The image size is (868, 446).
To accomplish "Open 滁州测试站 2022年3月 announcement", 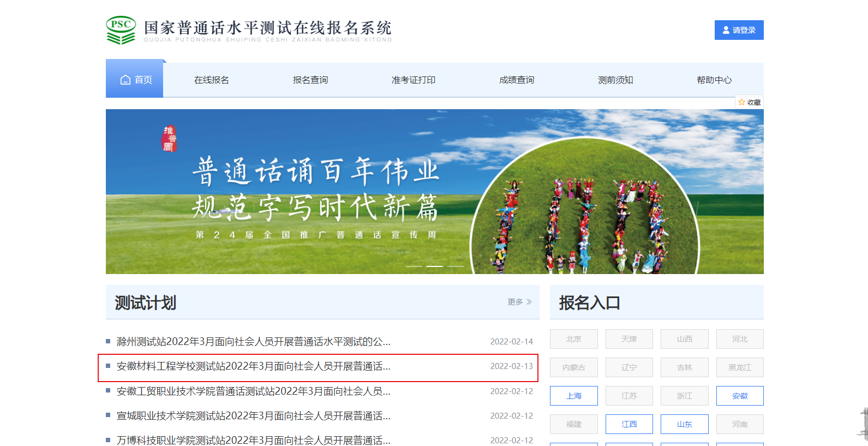I will (x=254, y=342).
